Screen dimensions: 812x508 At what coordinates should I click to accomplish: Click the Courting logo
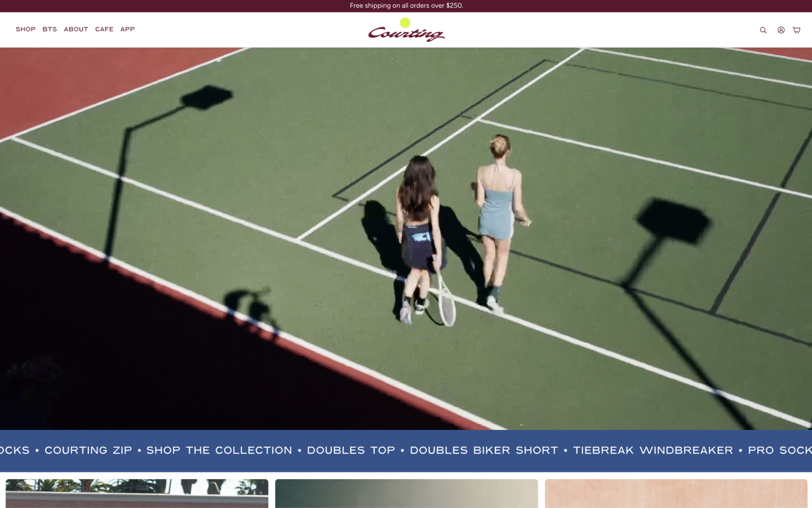point(406,30)
